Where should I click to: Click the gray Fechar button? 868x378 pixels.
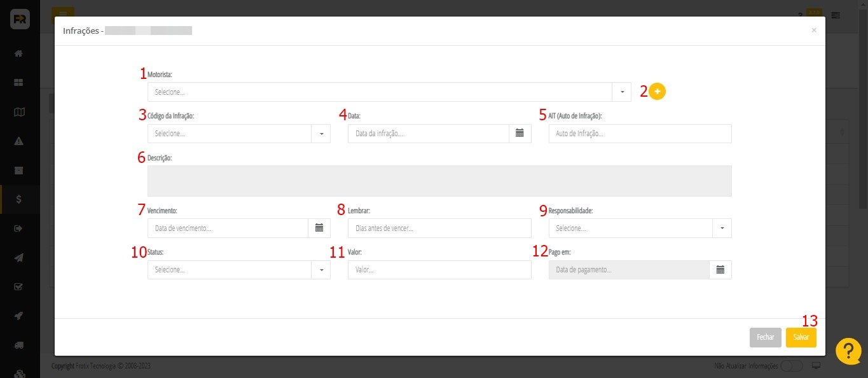(765, 337)
